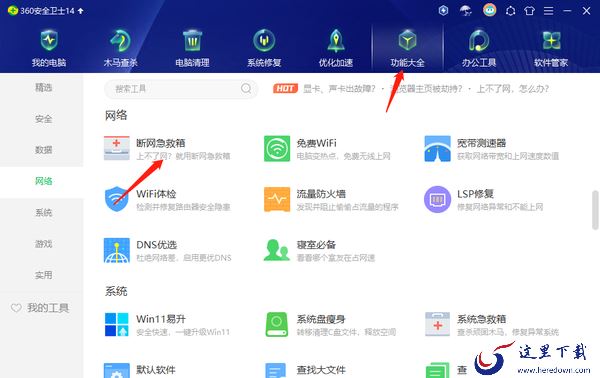The height and width of the screenshot is (378, 600).
Task: Click the shield icon in title bar
Action: [x=443, y=10]
